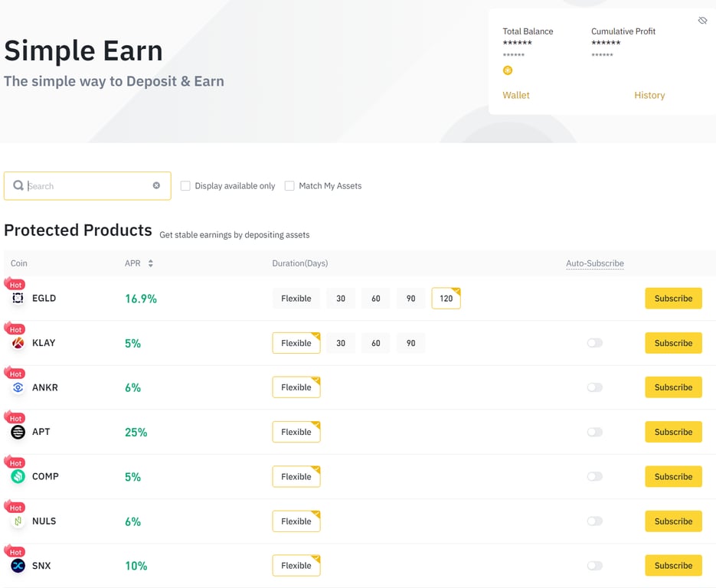Viewport: 716px width, 588px height.
Task: Enable Display available only
Action: 185,185
